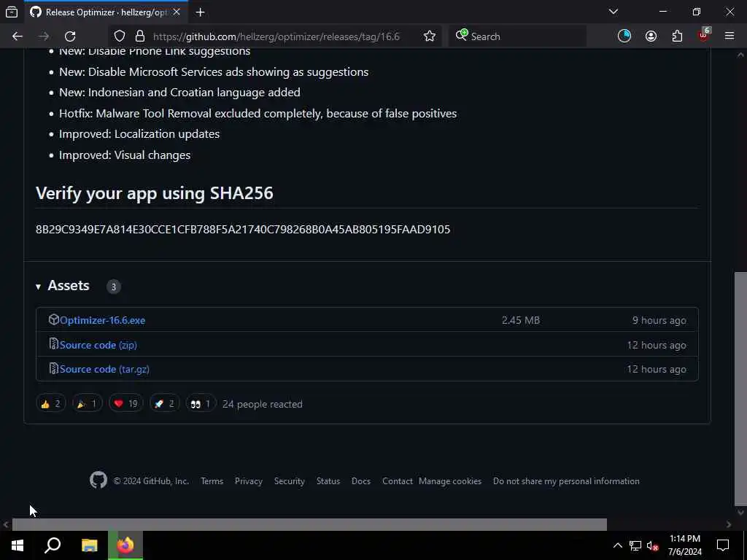This screenshot has height=560, width=747.
Task: Download Source code (zip)
Action: [x=98, y=345]
